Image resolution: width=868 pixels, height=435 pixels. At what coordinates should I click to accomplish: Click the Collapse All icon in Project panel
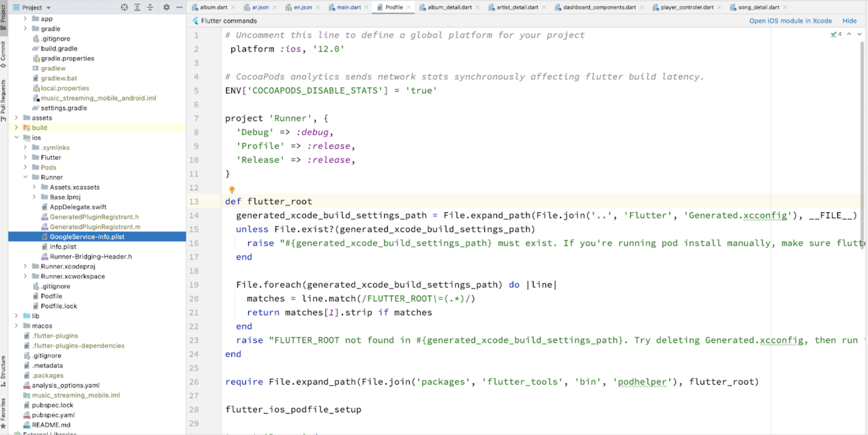pos(150,8)
